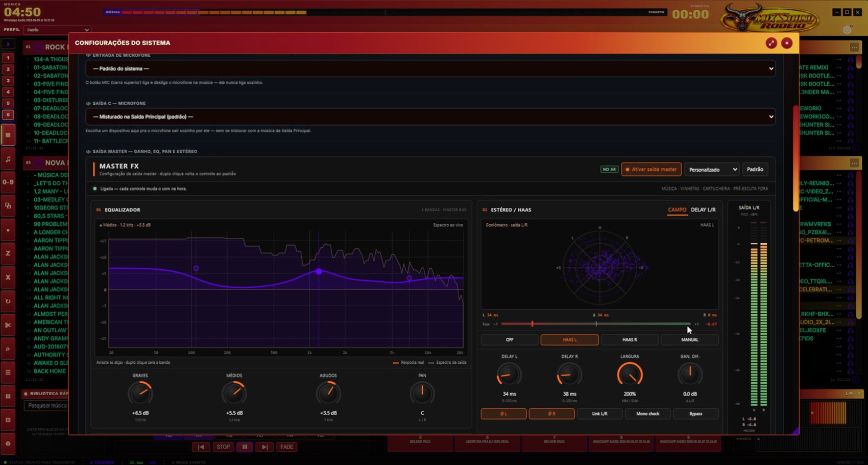Viewport: 868px width, 465px height.
Task: Click the settings dialog vertical scrollbar
Action: tap(795, 158)
